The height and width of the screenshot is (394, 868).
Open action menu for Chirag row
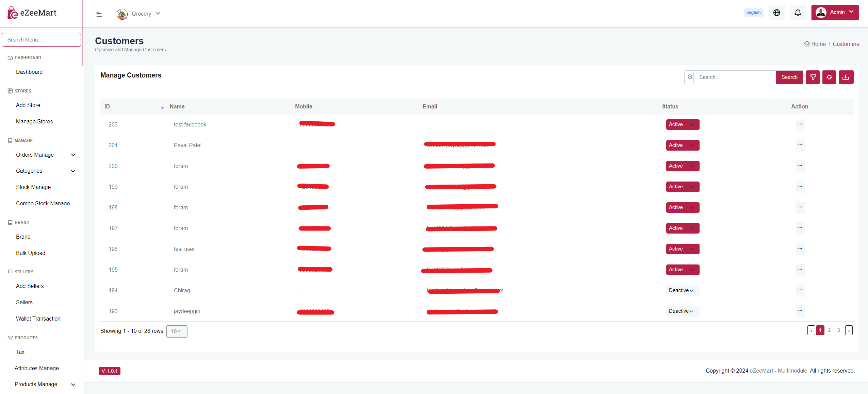tap(800, 290)
